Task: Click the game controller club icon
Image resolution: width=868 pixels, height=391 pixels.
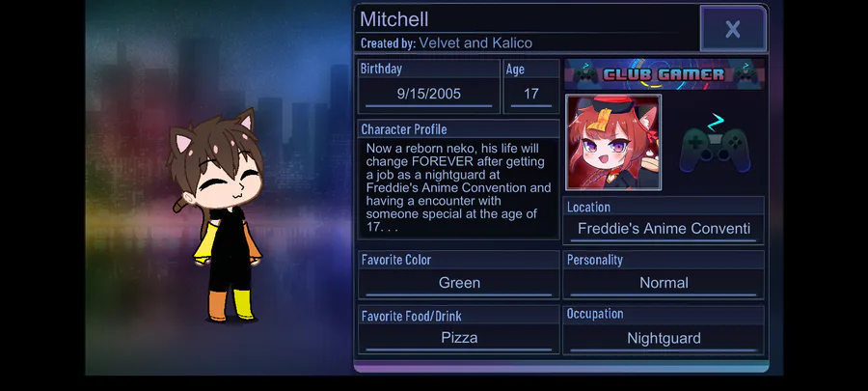Action: pyautogui.click(x=715, y=144)
